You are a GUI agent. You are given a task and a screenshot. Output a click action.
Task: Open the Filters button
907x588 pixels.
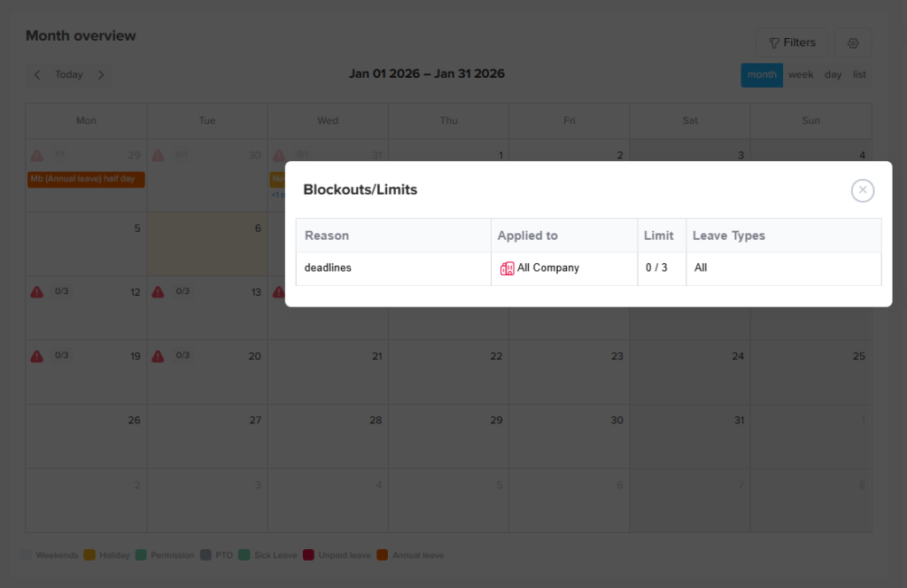point(791,43)
